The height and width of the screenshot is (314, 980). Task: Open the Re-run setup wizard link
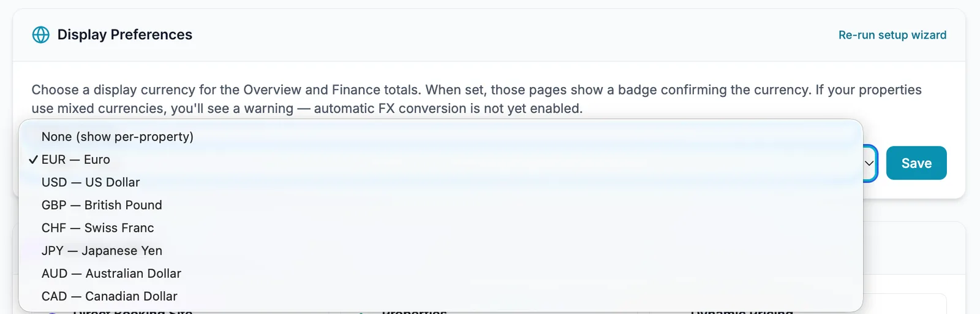[892, 35]
